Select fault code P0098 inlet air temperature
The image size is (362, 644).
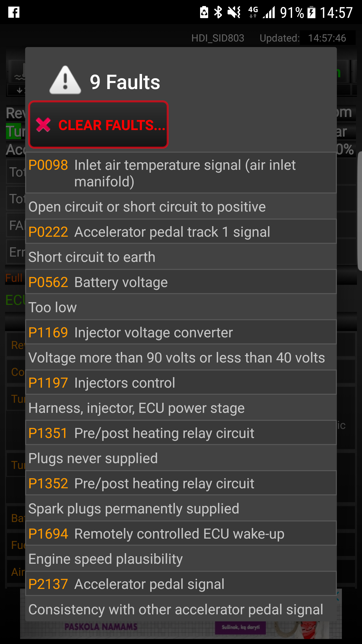(181, 173)
